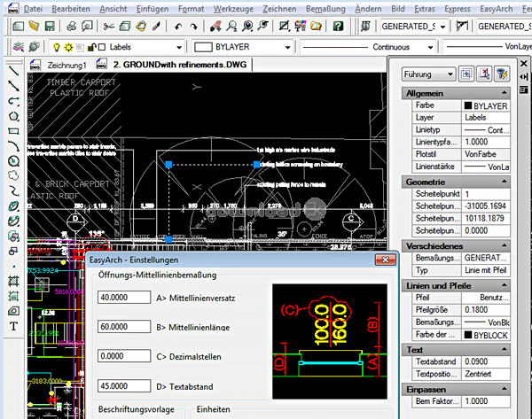
Task: Create a new drawing with the New icon
Action: coord(18,26)
